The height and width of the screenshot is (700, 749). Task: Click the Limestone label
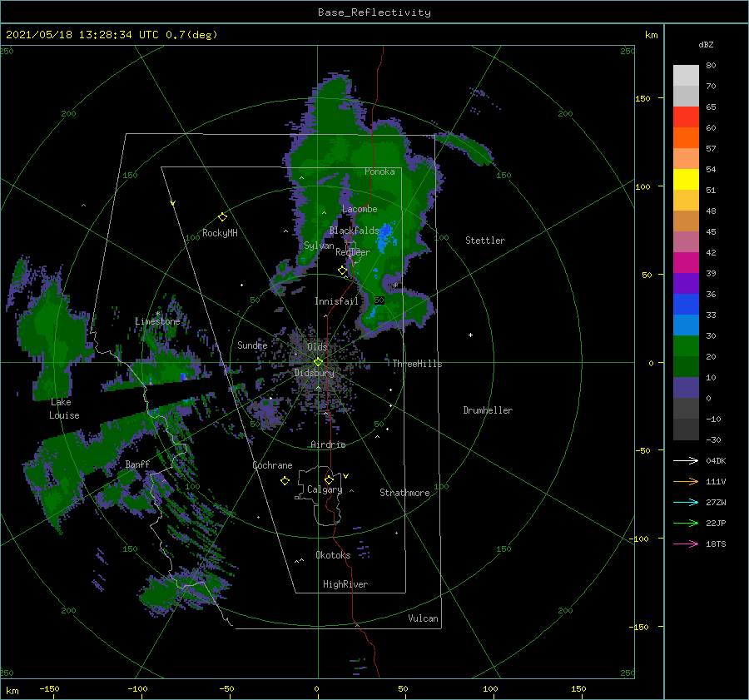[157, 321]
